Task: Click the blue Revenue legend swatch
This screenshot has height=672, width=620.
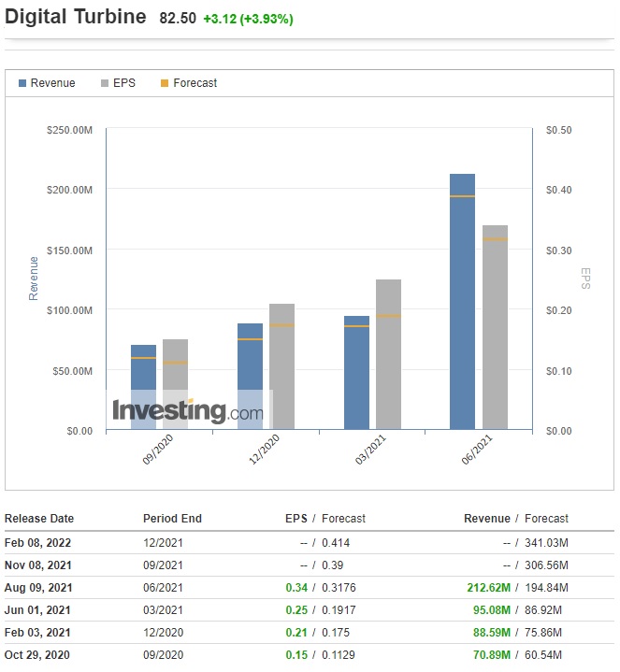Action: point(22,83)
